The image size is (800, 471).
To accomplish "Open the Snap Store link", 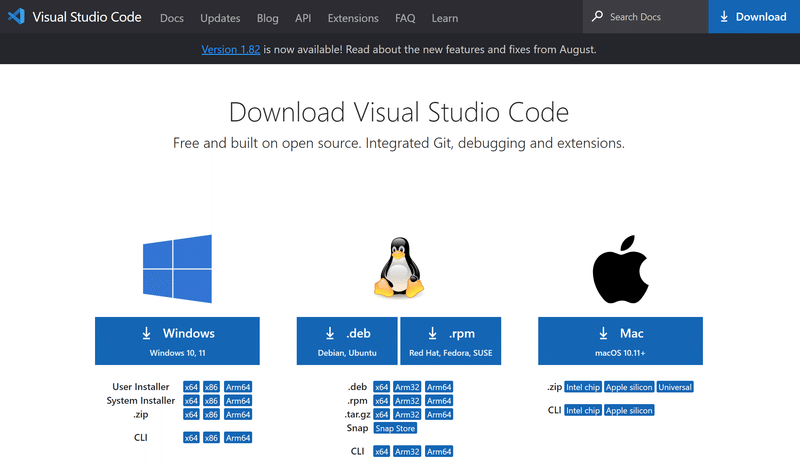I will point(395,428).
